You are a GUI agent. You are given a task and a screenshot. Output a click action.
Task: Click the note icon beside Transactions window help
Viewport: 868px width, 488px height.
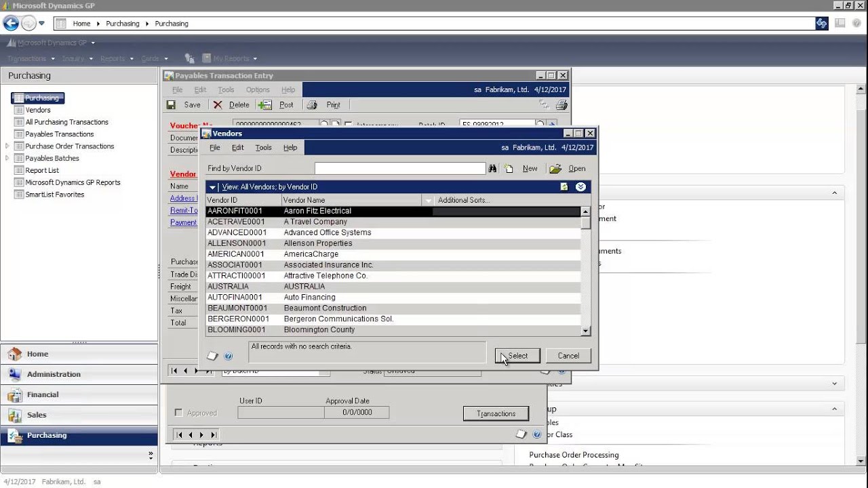click(521, 434)
